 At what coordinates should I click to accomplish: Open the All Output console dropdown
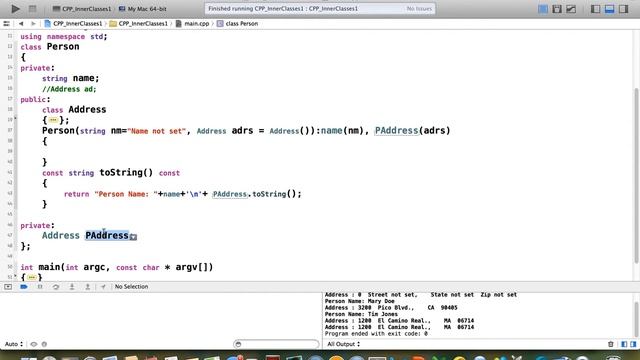(344, 344)
